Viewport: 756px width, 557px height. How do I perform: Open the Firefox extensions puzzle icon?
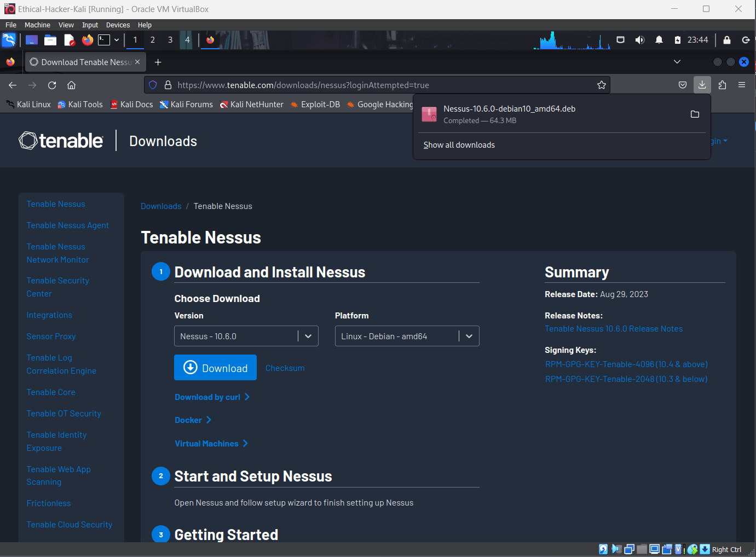pos(722,85)
